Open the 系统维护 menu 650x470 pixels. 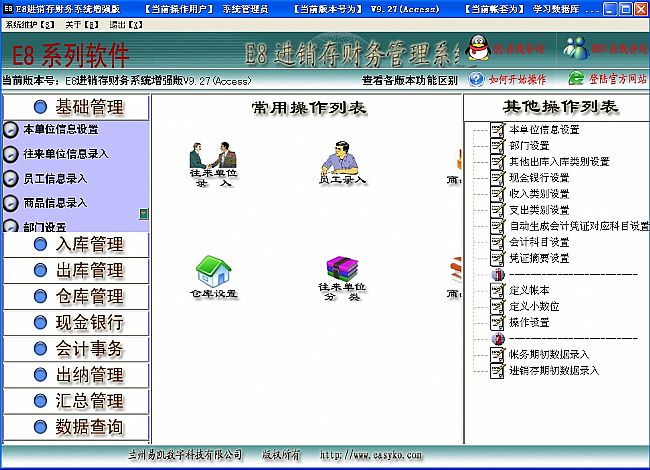30,25
